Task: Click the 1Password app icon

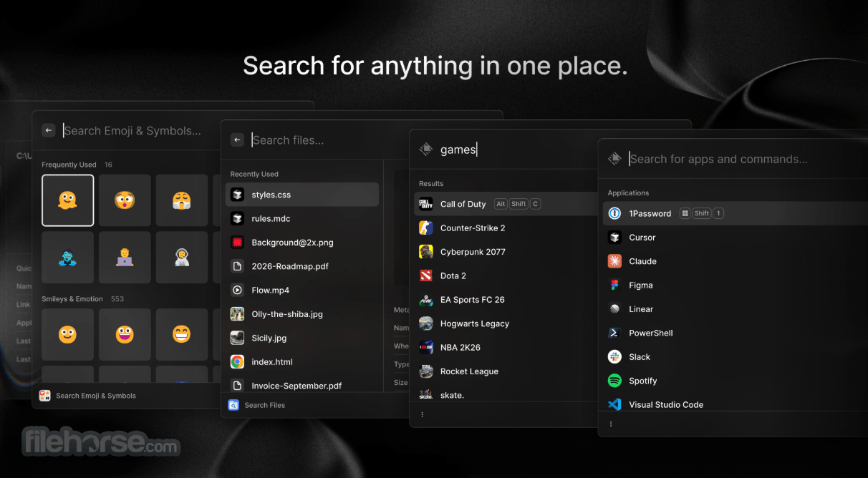Action: pos(614,213)
